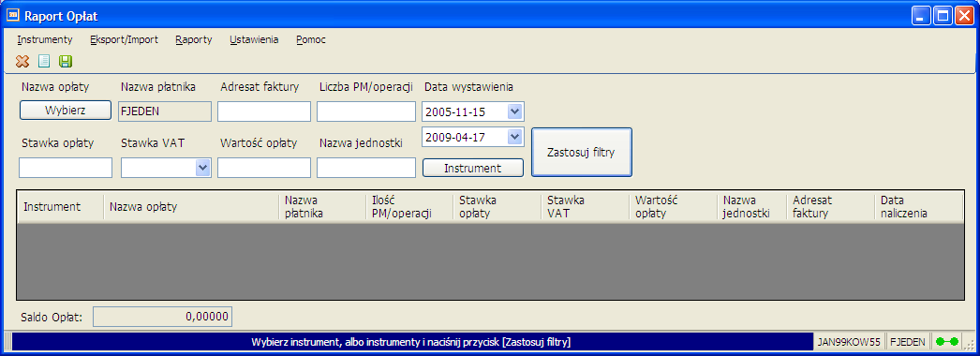
Task: Sort by the Instrument column header
Action: point(61,207)
